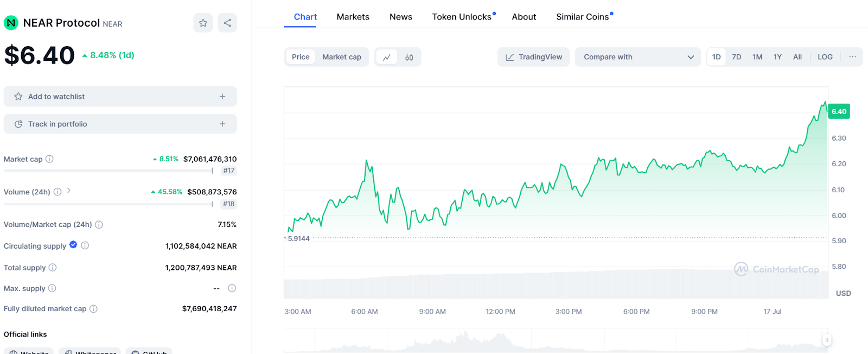Open the three-dots chart options menu
Image resolution: width=868 pixels, height=354 pixels.
[x=852, y=57]
